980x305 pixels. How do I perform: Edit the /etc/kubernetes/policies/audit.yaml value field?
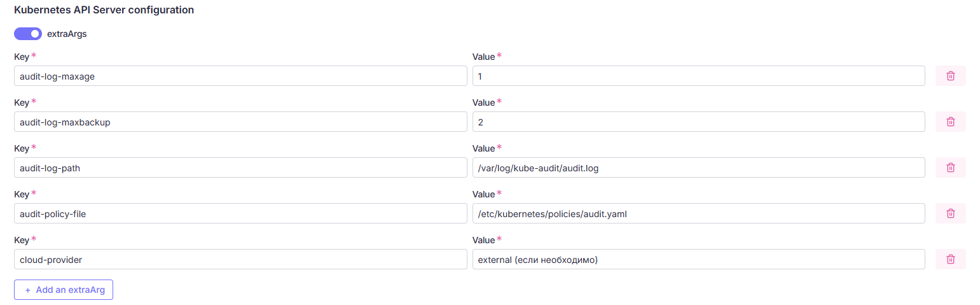[698, 213]
